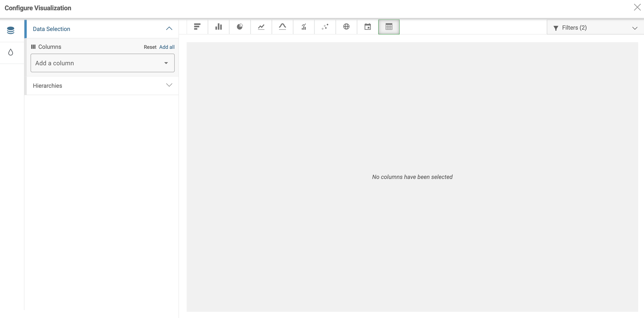Click the Reset columns link
The width and height of the screenshot is (644, 318).
[150, 47]
